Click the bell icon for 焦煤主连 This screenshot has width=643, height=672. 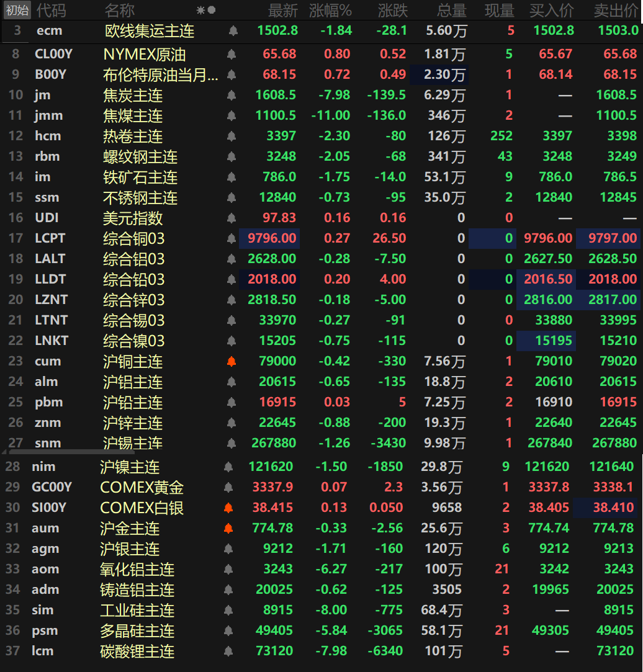point(232,116)
